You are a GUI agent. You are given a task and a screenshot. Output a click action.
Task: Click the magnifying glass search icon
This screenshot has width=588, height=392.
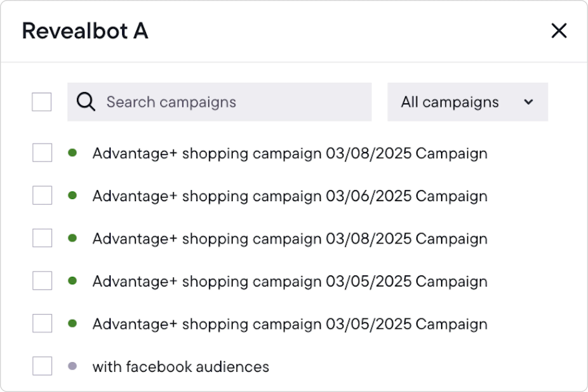(86, 102)
